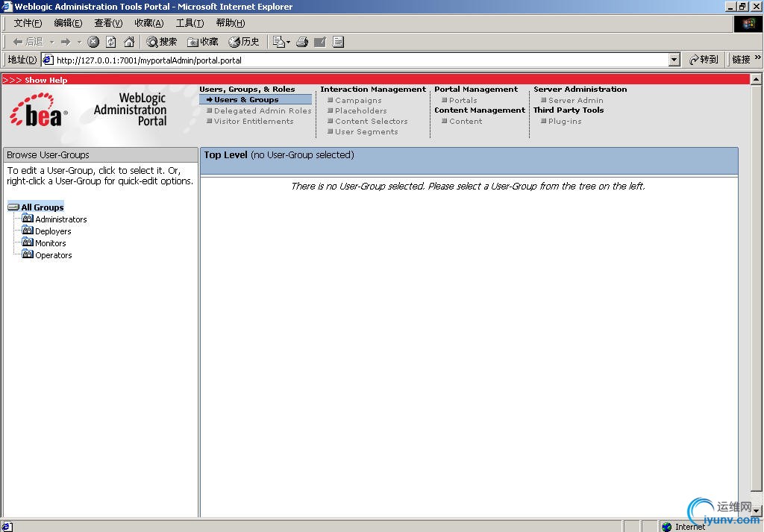Screen dimensions: 764x532
Task: Refresh the page with the Refresh icon
Action: pos(111,42)
